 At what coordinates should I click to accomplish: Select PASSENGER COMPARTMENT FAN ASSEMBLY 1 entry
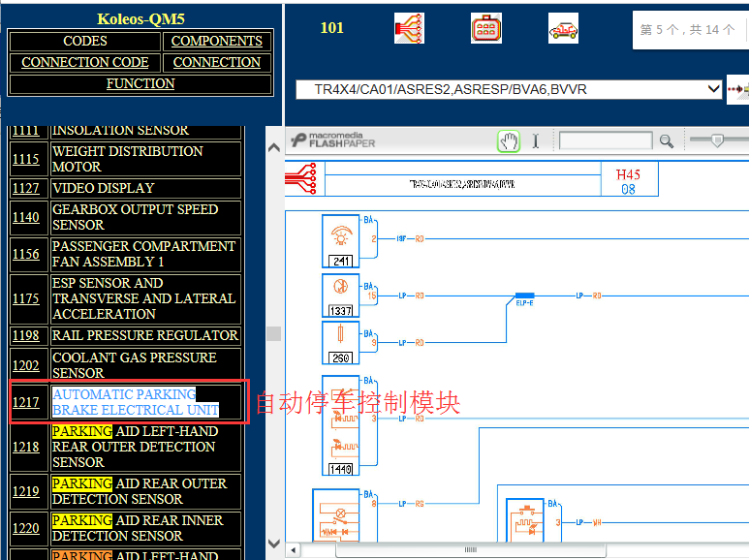[143, 254]
